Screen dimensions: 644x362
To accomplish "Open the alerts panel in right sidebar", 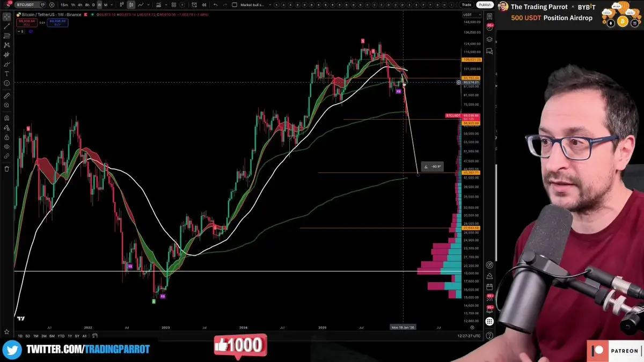I will (489, 28).
